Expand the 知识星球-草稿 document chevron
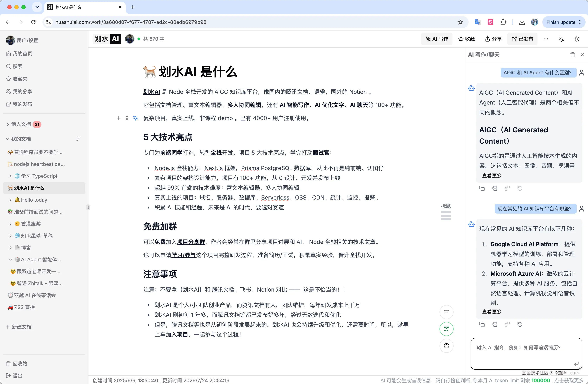 pyautogui.click(x=10, y=236)
